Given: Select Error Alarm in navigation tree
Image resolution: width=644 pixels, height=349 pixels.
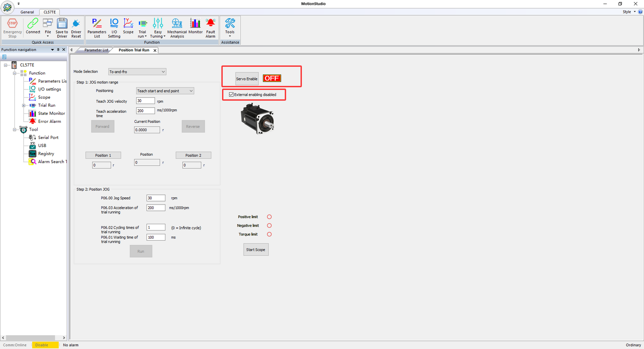Looking at the screenshot, I should tap(45, 121).
